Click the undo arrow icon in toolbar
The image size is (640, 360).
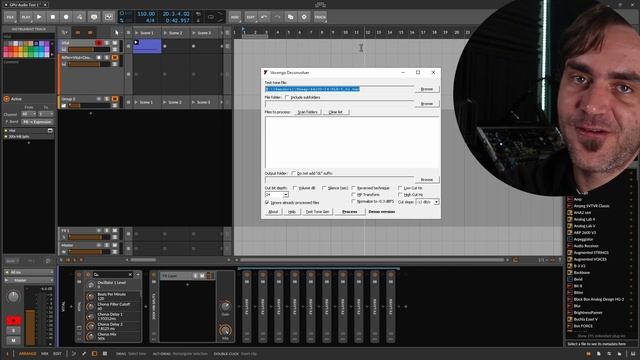coord(264,17)
